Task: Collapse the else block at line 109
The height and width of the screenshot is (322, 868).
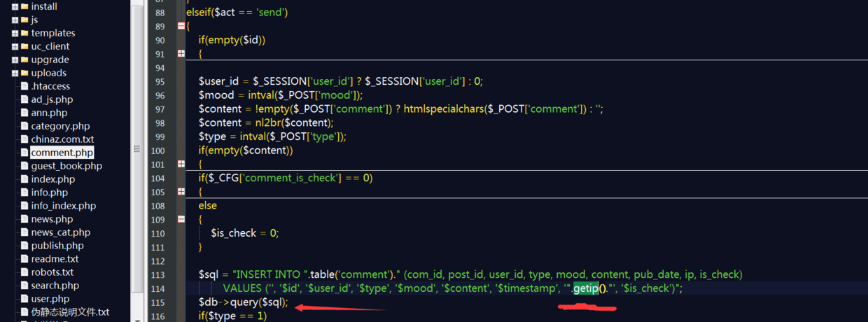Action: pos(181,219)
